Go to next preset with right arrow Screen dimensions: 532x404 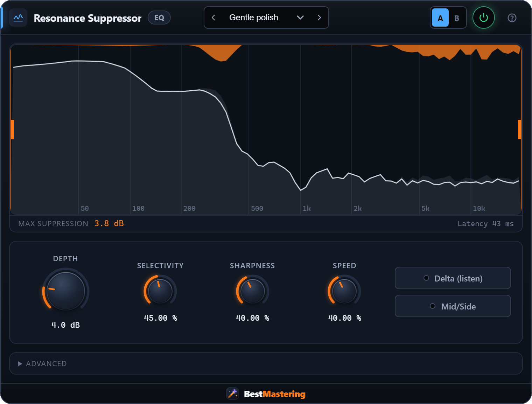pyautogui.click(x=319, y=18)
